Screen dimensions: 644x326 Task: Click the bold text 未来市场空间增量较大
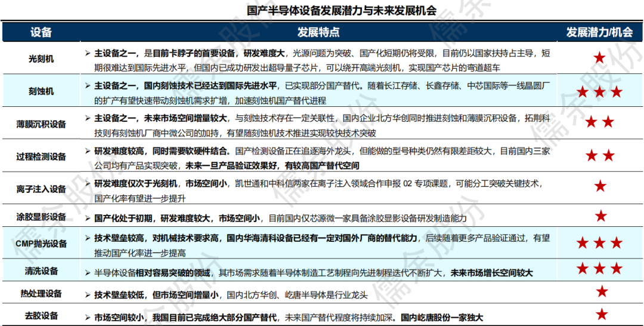coord(185,118)
